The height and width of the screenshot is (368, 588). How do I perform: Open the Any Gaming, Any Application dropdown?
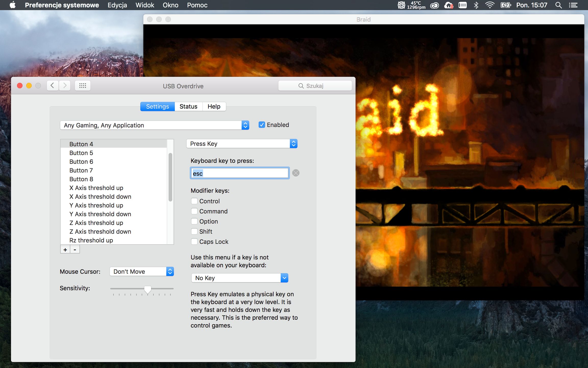[x=154, y=125]
